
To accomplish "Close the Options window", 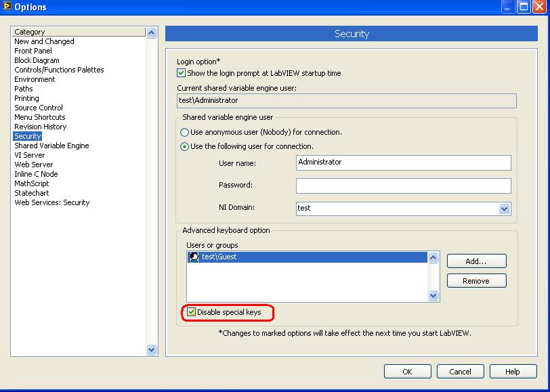I will pyautogui.click(x=540, y=7).
